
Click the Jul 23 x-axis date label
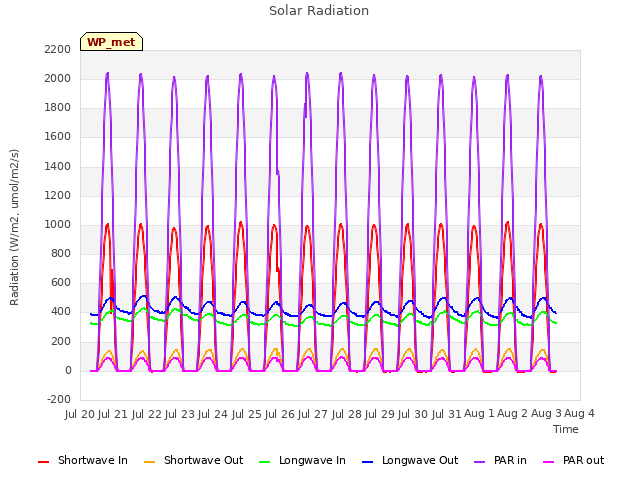(x=180, y=414)
